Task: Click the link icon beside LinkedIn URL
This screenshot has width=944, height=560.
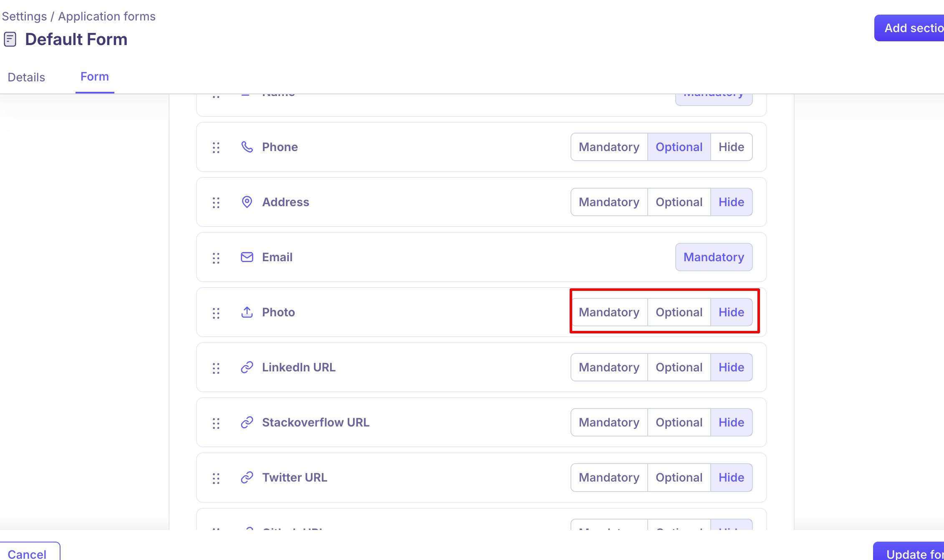Action: click(x=247, y=367)
